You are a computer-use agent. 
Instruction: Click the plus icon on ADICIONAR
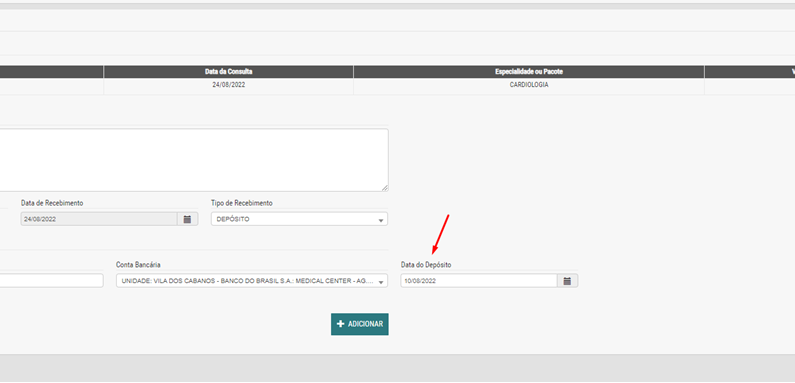click(x=341, y=324)
